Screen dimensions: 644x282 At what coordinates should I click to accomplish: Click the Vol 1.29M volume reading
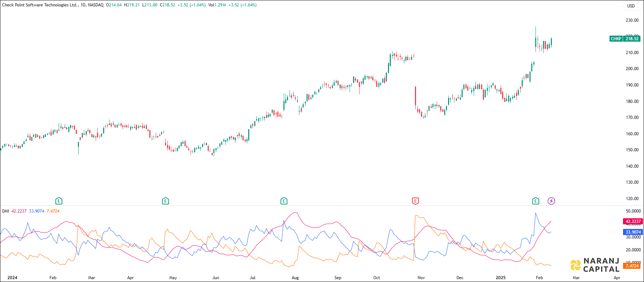[x=217, y=5]
